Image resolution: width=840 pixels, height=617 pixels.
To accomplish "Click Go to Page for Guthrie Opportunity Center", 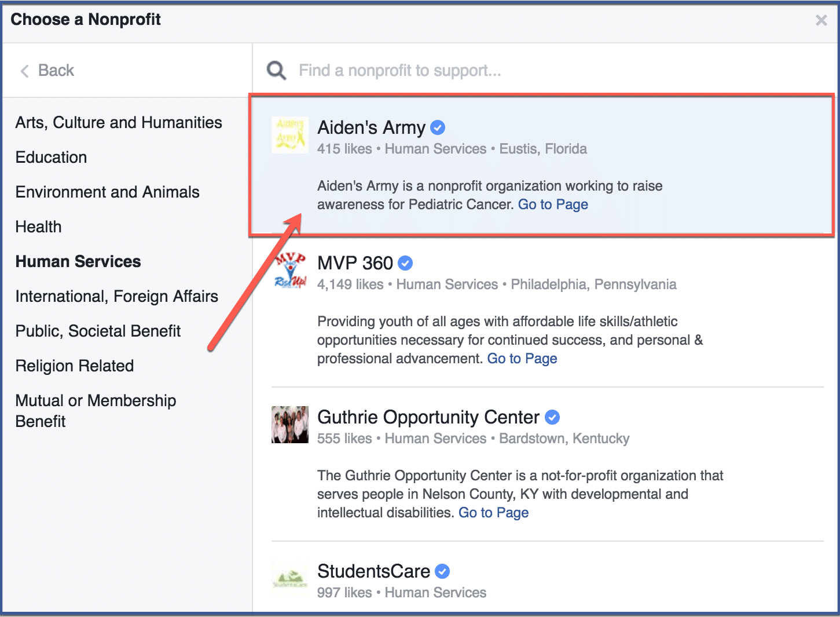I will click(x=493, y=512).
